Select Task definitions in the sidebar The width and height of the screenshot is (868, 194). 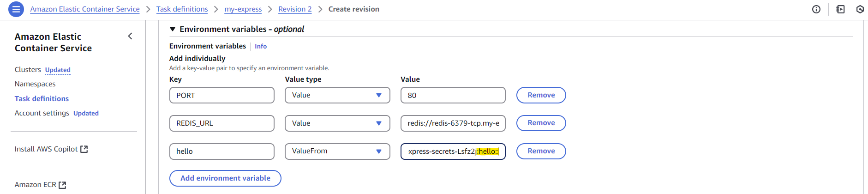[42, 99]
